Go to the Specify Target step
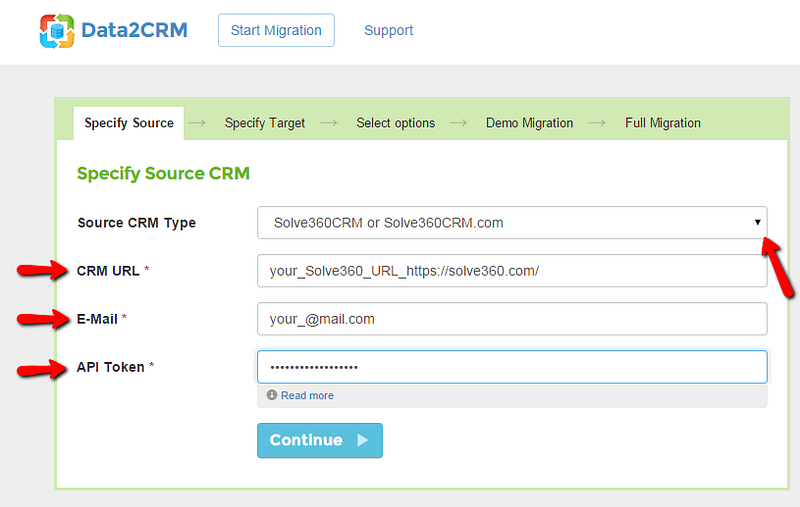The image size is (800, 507). [x=265, y=123]
